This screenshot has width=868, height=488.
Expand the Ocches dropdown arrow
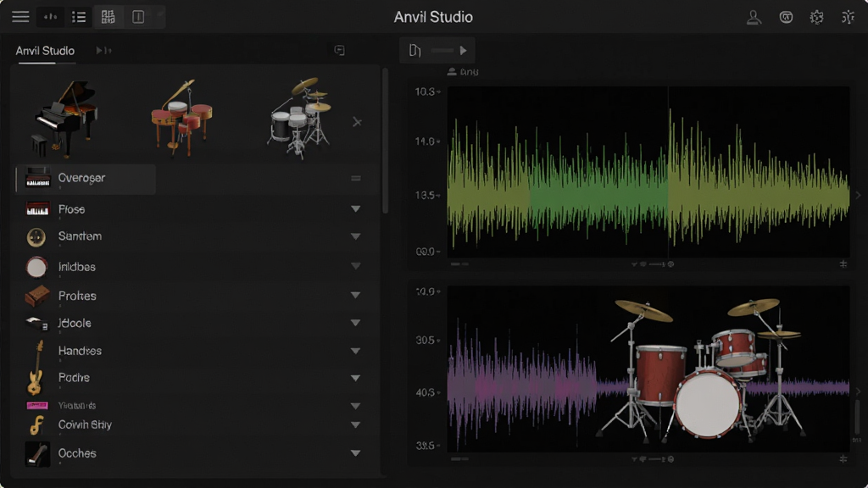[x=355, y=453]
